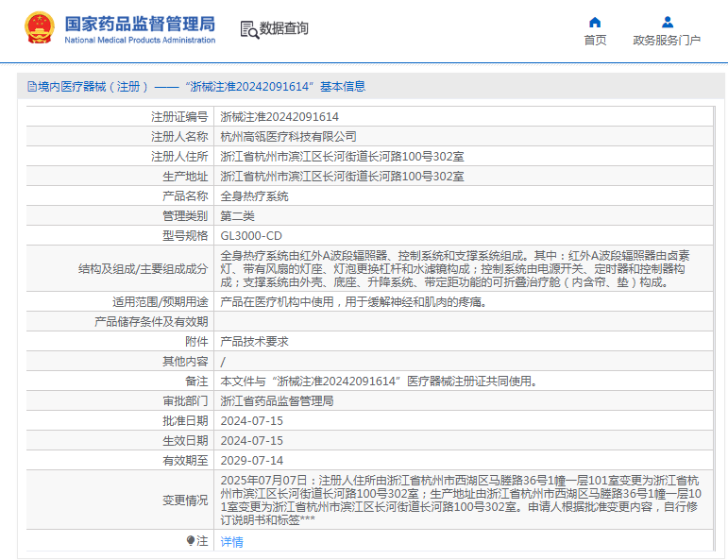Click the 首页 house icon
Screen dimensions: 728x560
[x=595, y=23]
